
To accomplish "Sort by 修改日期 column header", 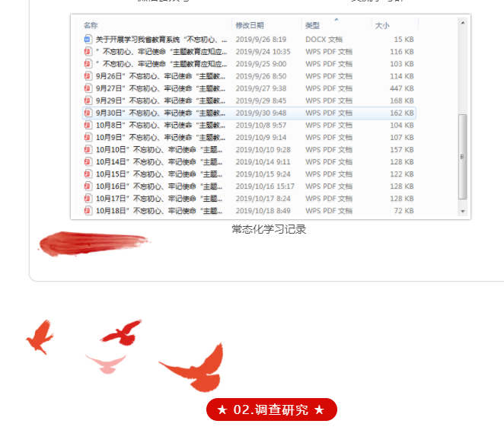I will 250,25.
